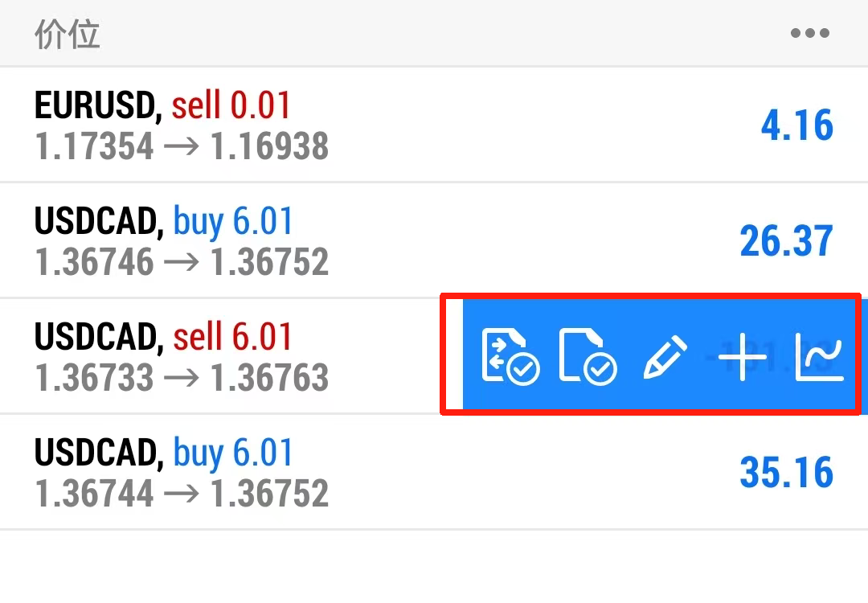The image size is (868, 603).
Task: Tap the white edge handle of blue action bar
Action: [x=456, y=355]
